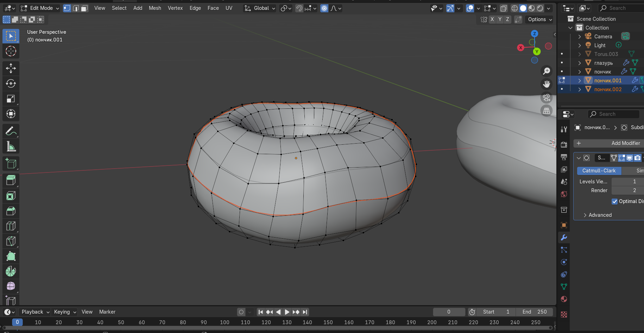
Task: Open the Select menu
Action: pyautogui.click(x=119, y=8)
